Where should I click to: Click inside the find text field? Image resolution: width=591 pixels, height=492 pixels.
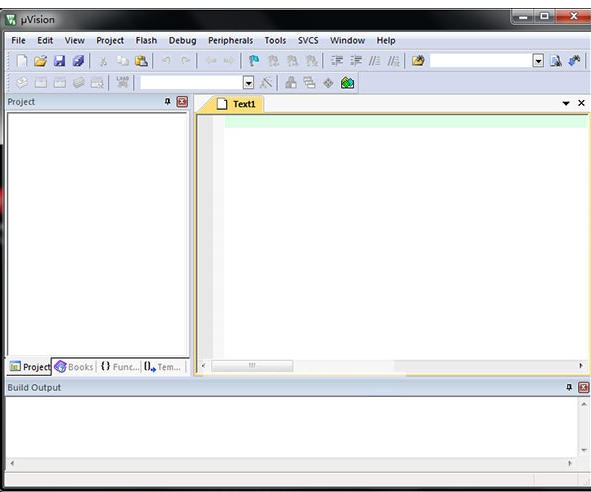[481, 61]
